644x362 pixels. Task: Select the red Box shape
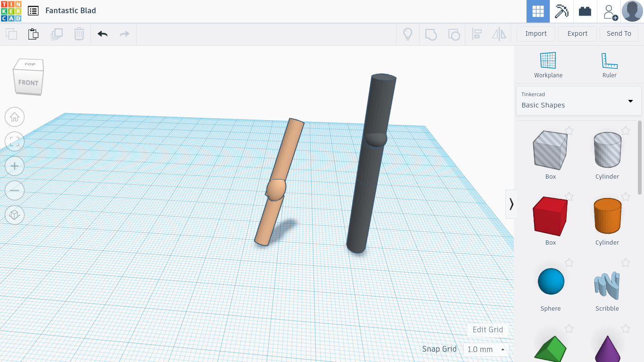(x=551, y=216)
